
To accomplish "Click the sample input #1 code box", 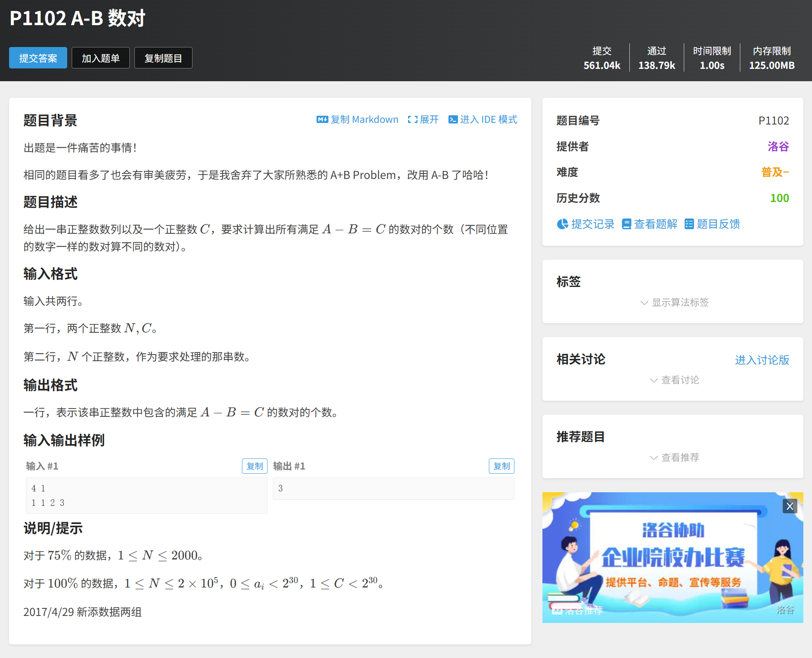I will pyautogui.click(x=146, y=496).
